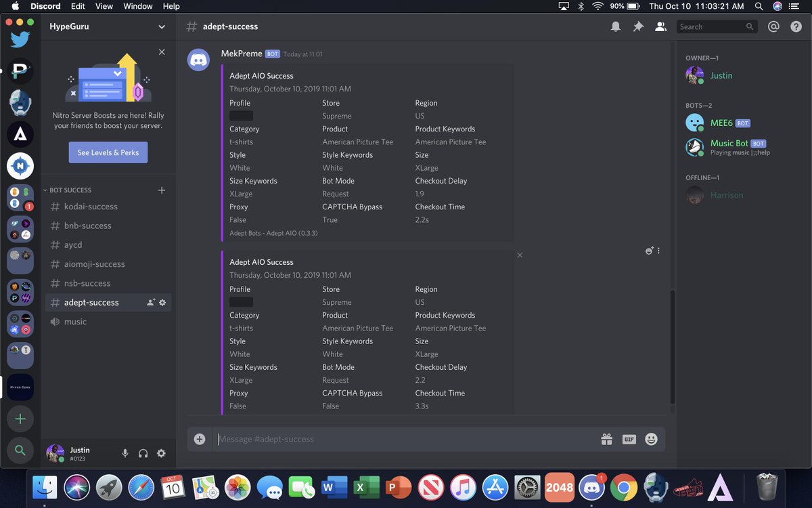The image size is (812, 508).
Task: Open the emoji picker
Action: pyautogui.click(x=651, y=439)
